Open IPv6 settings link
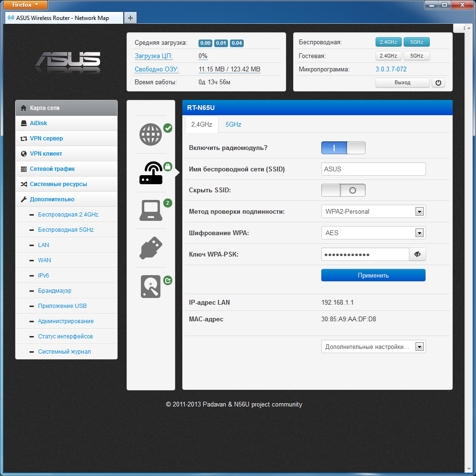This screenshot has width=476, height=476. (43, 275)
